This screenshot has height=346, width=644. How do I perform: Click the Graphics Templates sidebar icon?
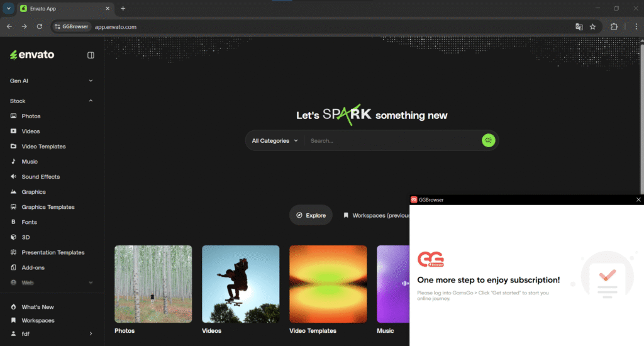14,207
